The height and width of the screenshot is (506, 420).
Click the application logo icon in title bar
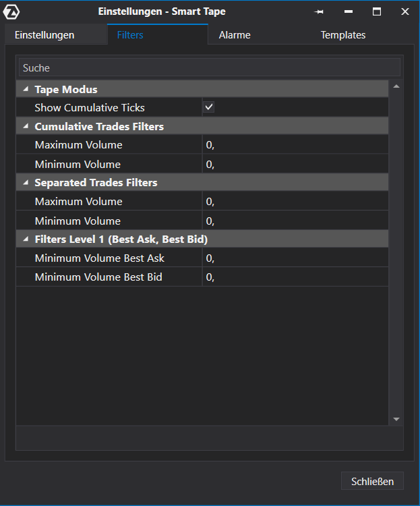click(x=11, y=12)
